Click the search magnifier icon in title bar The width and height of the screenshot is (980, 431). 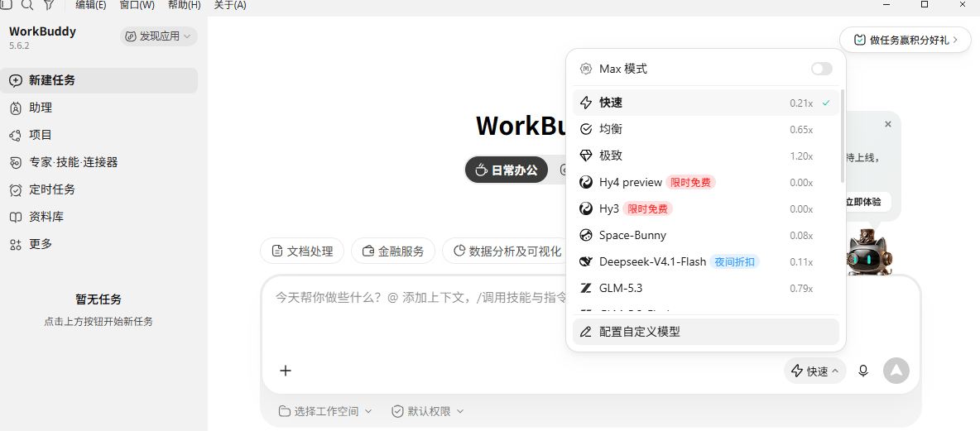pyautogui.click(x=26, y=4)
